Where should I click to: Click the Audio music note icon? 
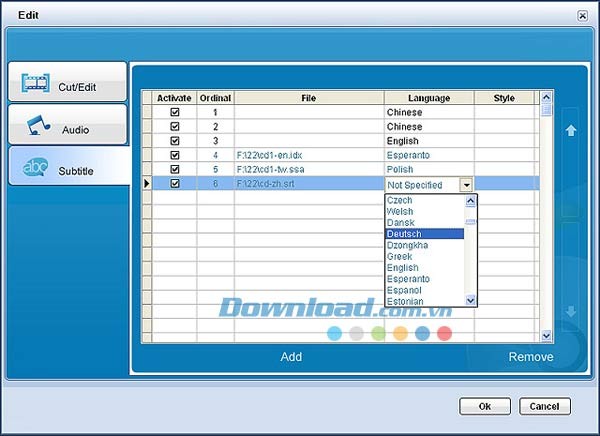click(x=38, y=125)
